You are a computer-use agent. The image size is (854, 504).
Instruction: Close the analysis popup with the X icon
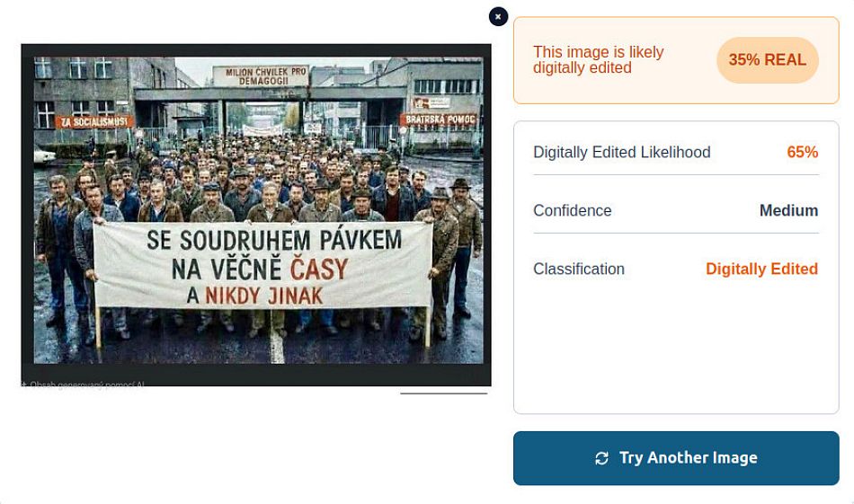point(498,16)
